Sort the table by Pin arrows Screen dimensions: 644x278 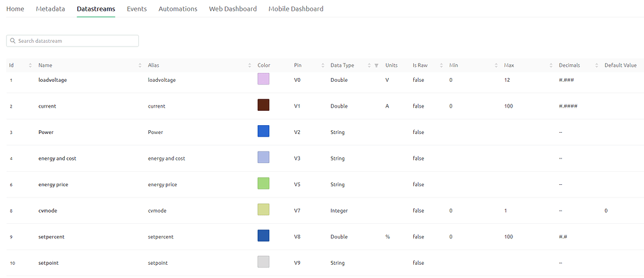coord(323,65)
